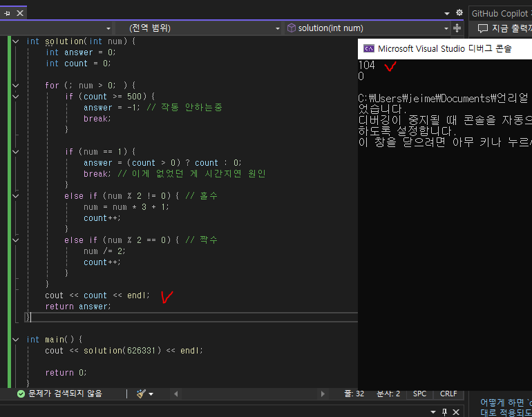Click the line return answer;
The height and width of the screenshot is (417, 532).
(x=78, y=307)
